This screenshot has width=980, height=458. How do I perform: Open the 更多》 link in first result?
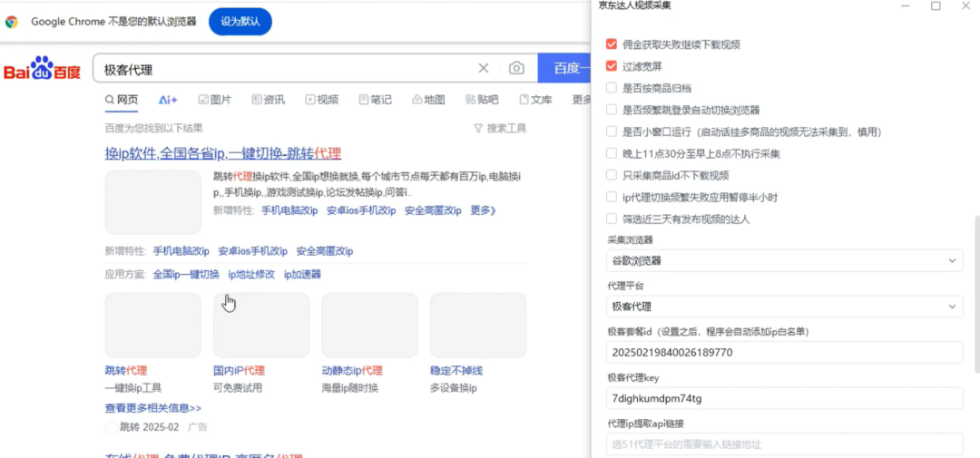pyautogui.click(x=483, y=210)
